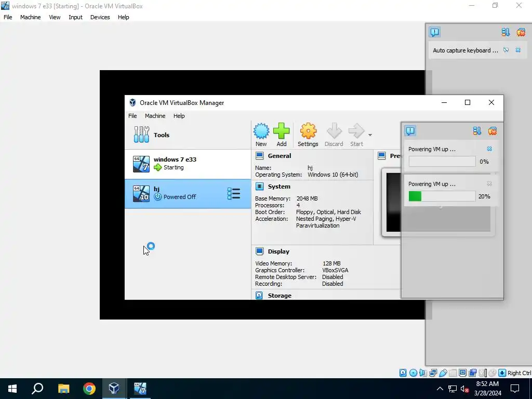Open Windows Action Center notifications
Image resolution: width=532 pixels, height=399 pixels.
515,389
